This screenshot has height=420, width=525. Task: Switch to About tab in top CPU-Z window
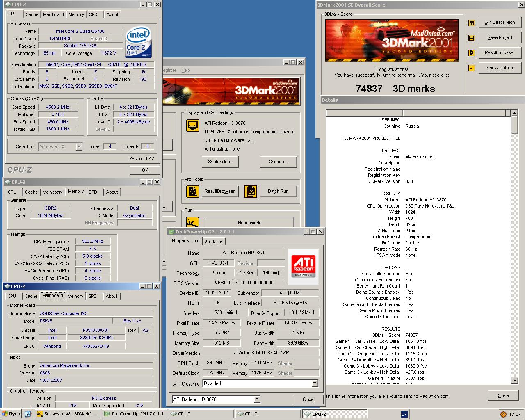pos(112,14)
